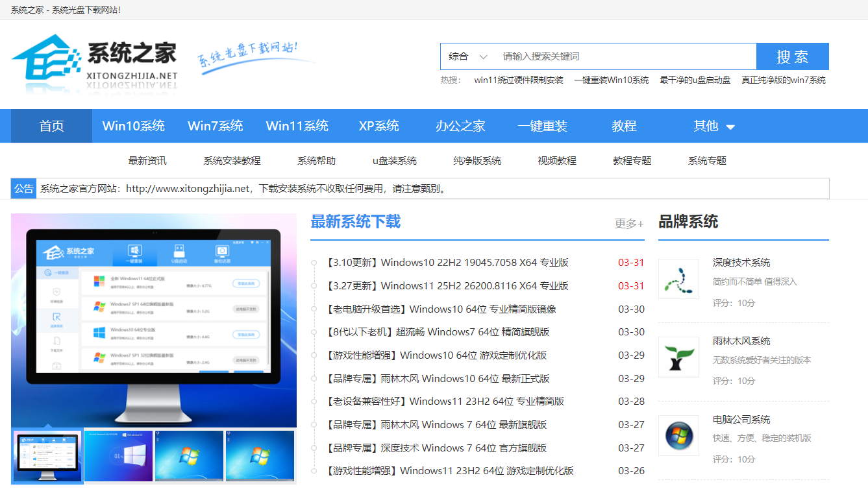This screenshot has width=868, height=493.
Task: Click hot search 一键重装Win10系统
Action: click(612, 80)
